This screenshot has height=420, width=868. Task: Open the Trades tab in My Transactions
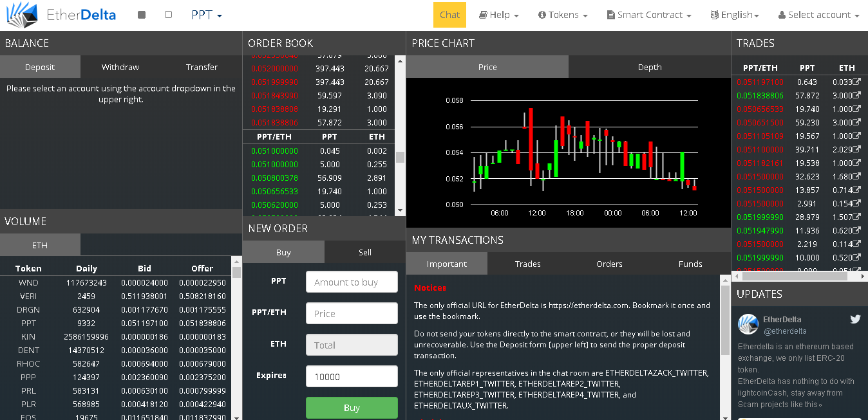[528, 264]
